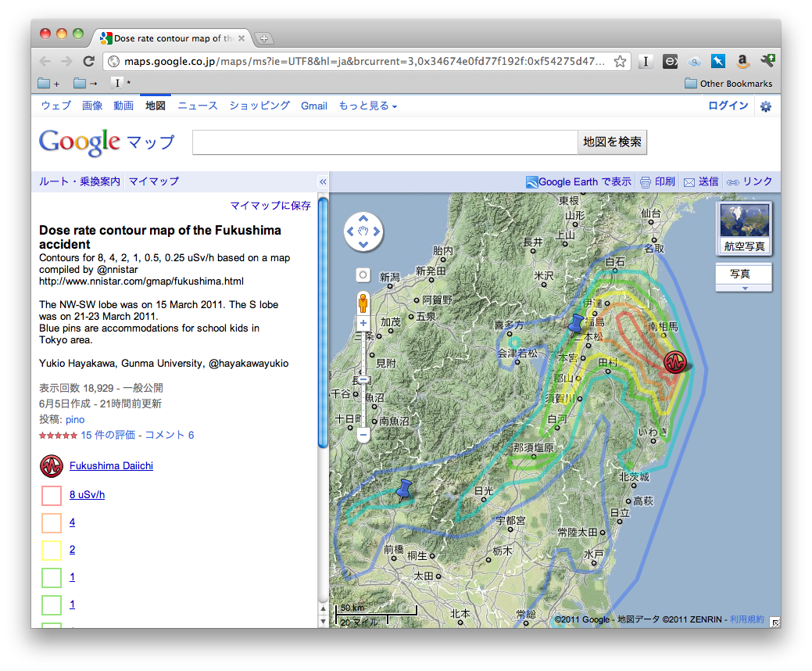Open the Fukushima Daiichi link in the legend
The image size is (812, 671).
click(x=111, y=465)
